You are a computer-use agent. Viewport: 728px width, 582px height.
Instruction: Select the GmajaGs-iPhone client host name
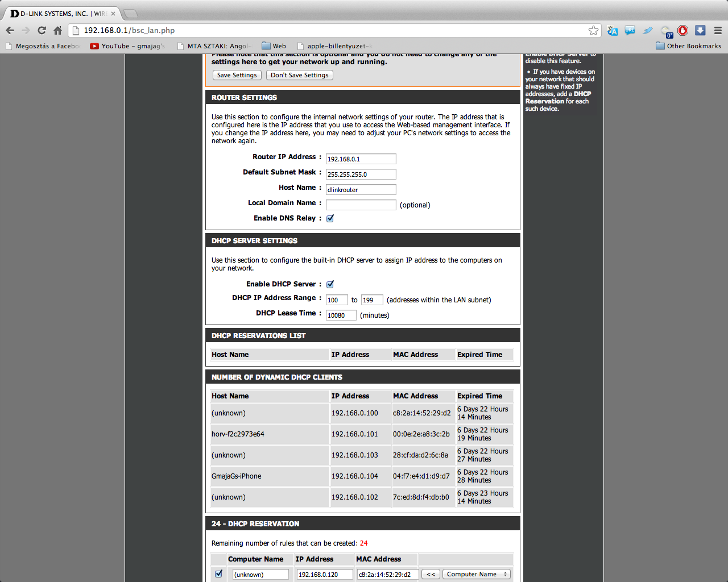pos(237,476)
